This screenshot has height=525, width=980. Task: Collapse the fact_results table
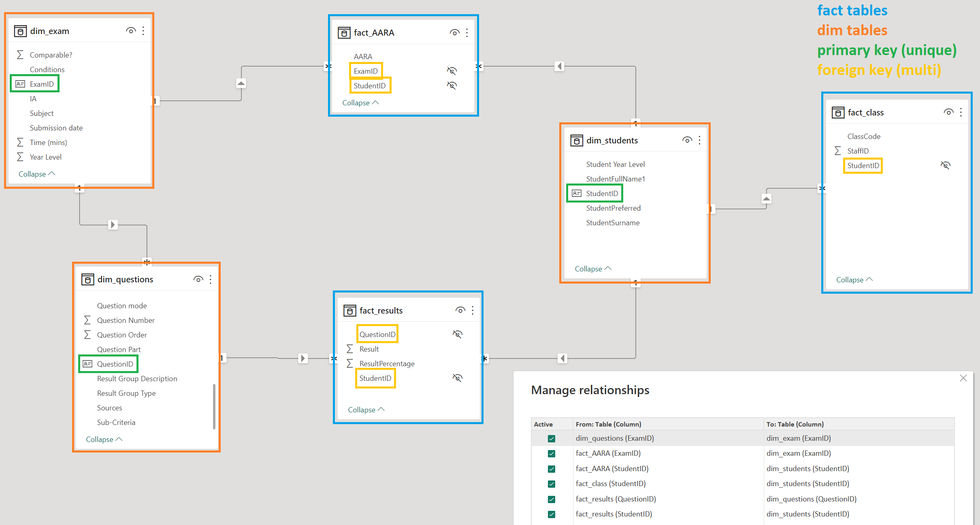[x=366, y=410]
